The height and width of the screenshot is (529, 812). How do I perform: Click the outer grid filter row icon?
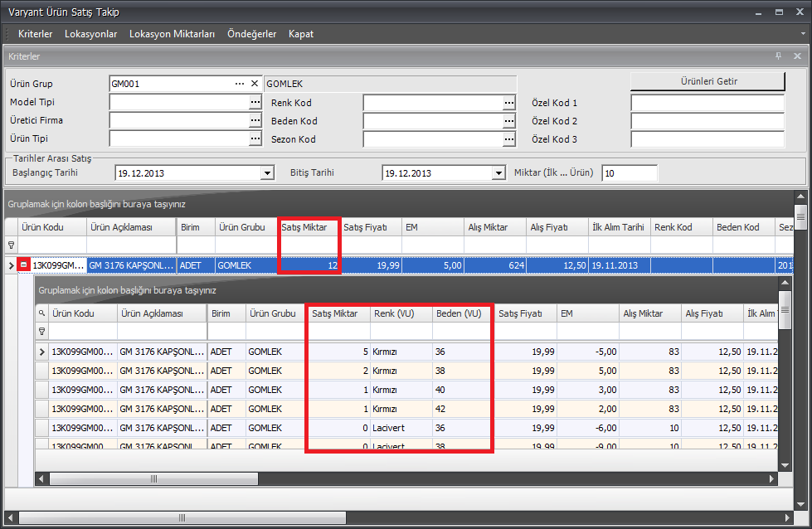11,245
